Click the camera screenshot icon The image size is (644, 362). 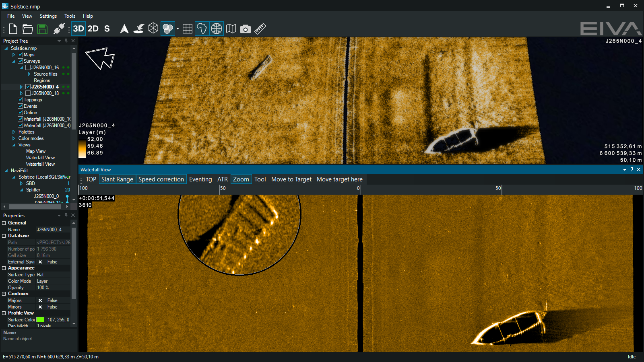245,29
